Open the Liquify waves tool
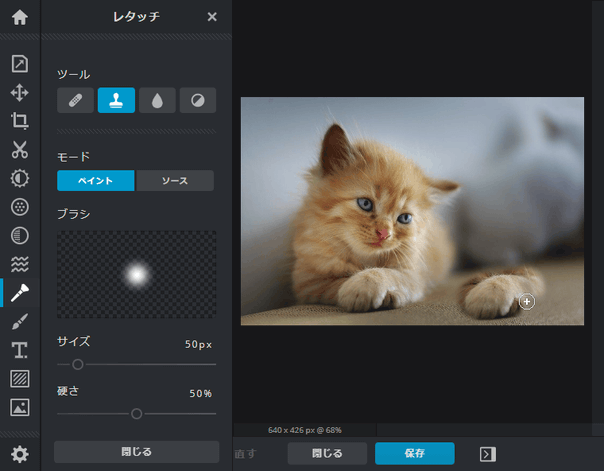The width and height of the screenshot is (604, 471). pos(20,264)
